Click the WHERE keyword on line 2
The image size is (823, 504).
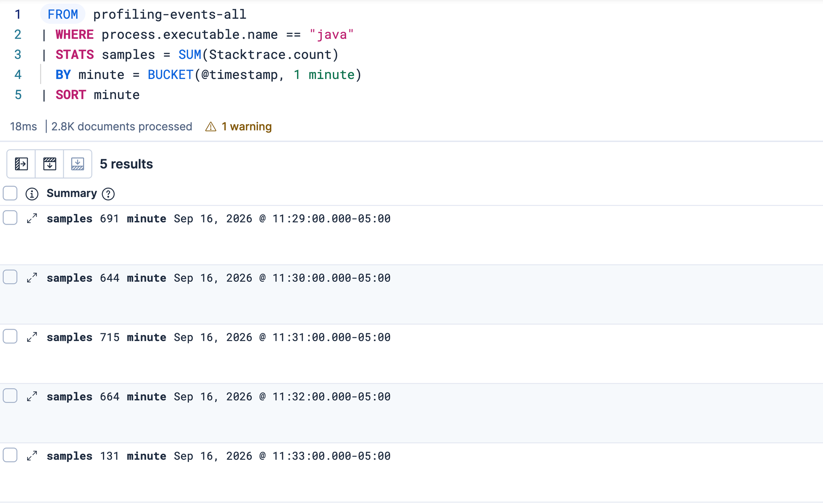[74, 35]
